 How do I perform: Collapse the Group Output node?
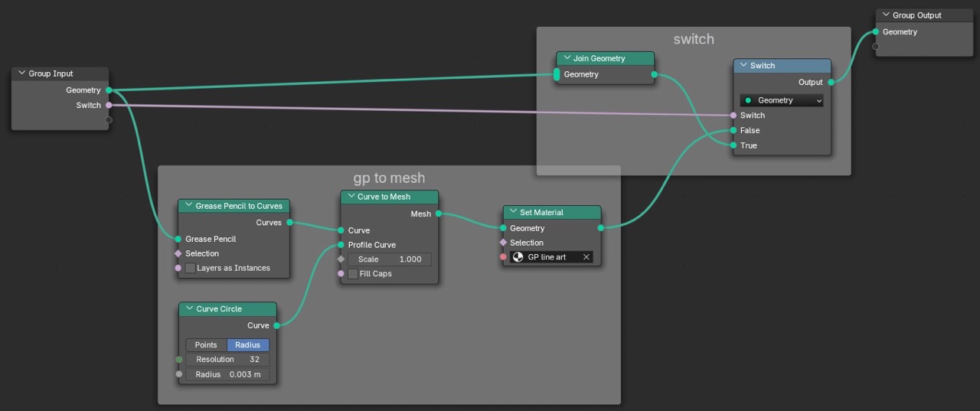tap(886, 15)
